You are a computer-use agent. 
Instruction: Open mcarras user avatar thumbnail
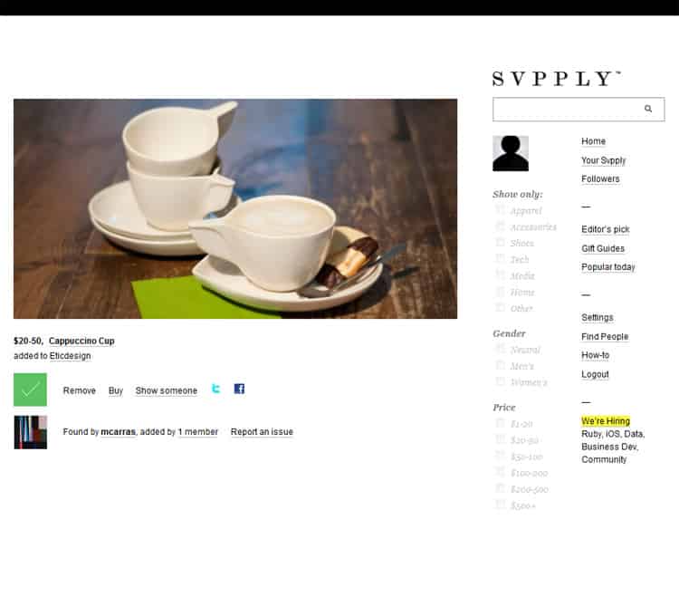coord(30,432)
